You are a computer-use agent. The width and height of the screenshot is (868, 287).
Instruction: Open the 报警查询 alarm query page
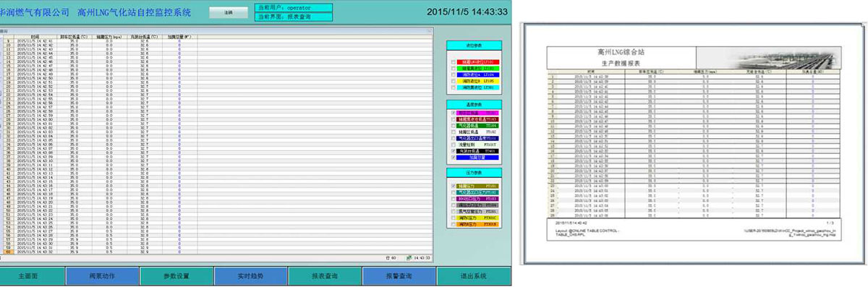pyautogui.click(x=399, y=276)
